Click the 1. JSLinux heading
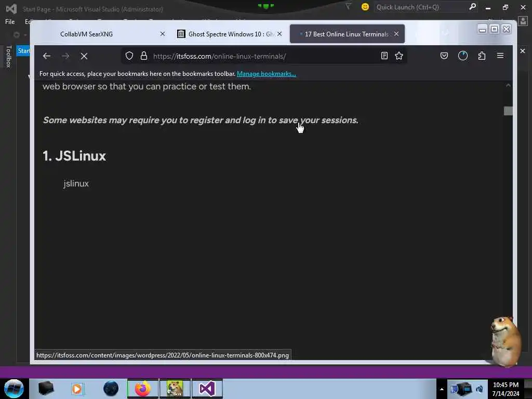Screen dimensions: 532x399 click(x=74, y=156)
